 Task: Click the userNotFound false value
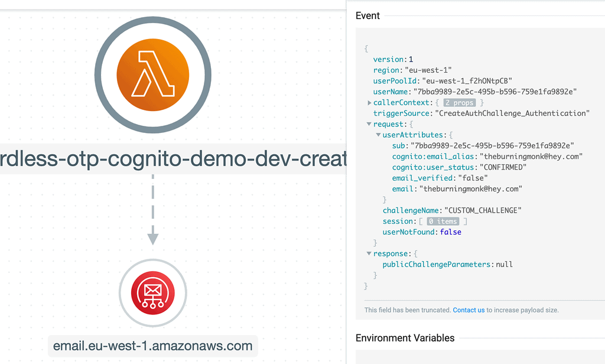pos(450,232)
